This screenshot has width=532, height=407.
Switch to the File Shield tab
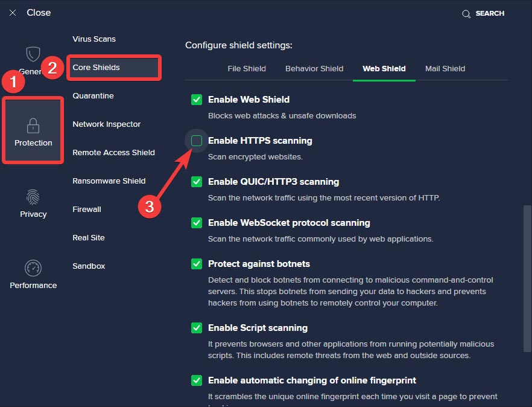click(247, 68)
